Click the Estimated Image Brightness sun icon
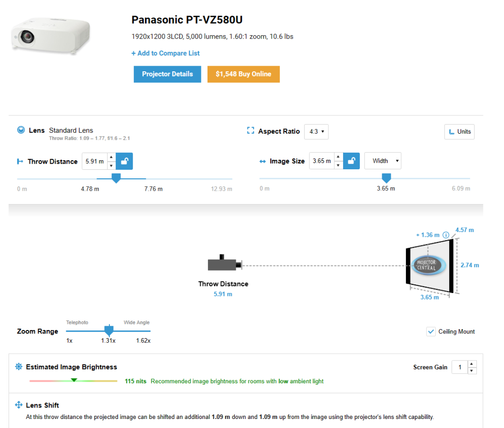Image resolution: width=504 pixels, height=428 pixels. coord(19,367)
